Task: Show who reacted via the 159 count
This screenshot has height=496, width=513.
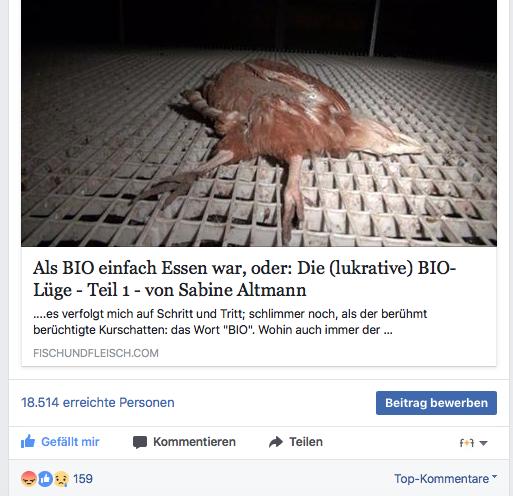Action: (x=83, y=479)
